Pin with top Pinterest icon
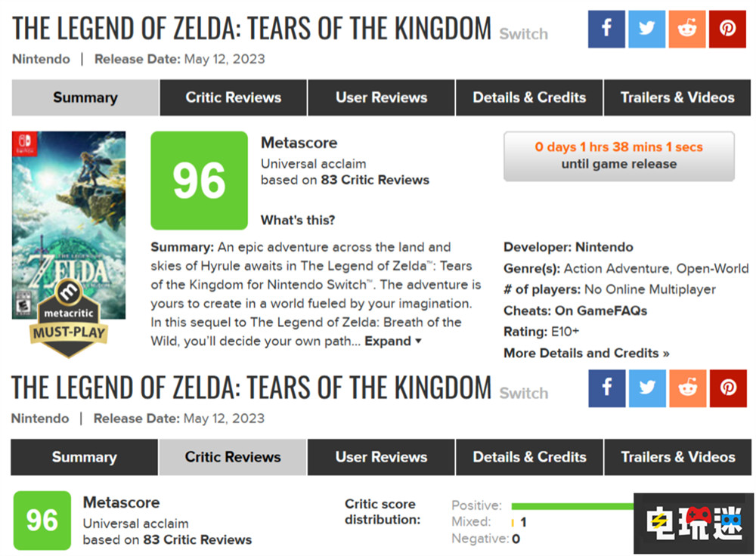 click(x=727, y=29)
